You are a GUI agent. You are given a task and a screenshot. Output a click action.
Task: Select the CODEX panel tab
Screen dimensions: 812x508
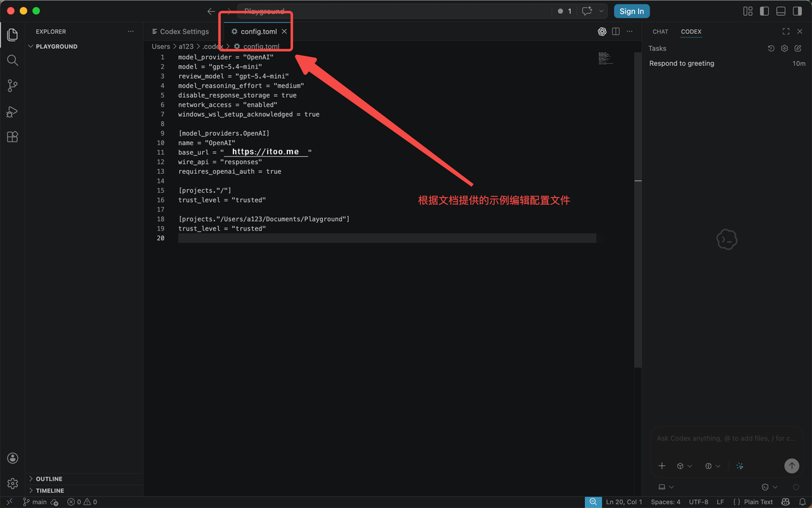tap(691, 31)
